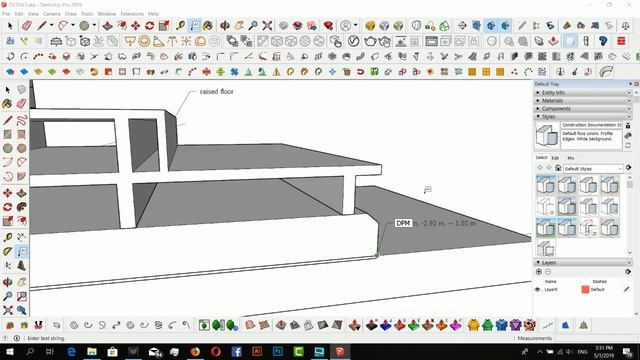Open the Extensions menu
Viewport: 640px width, 360px height.
[132, 14]
